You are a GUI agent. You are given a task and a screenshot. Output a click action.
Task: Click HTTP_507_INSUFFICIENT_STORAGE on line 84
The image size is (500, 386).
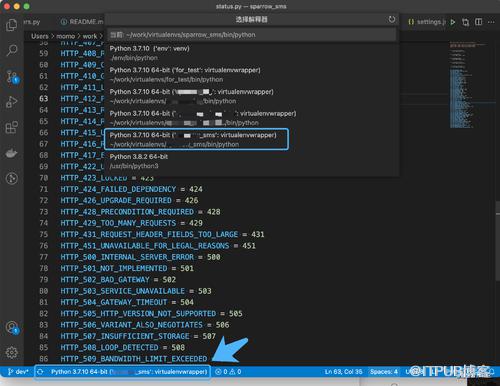tap(125, 336)
